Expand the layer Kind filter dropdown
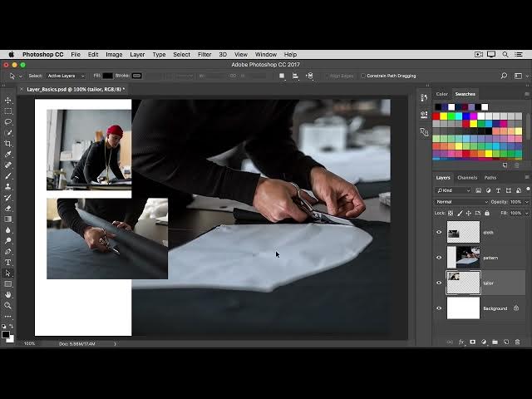This screenshot has width=532, height=399. point(454,190)
